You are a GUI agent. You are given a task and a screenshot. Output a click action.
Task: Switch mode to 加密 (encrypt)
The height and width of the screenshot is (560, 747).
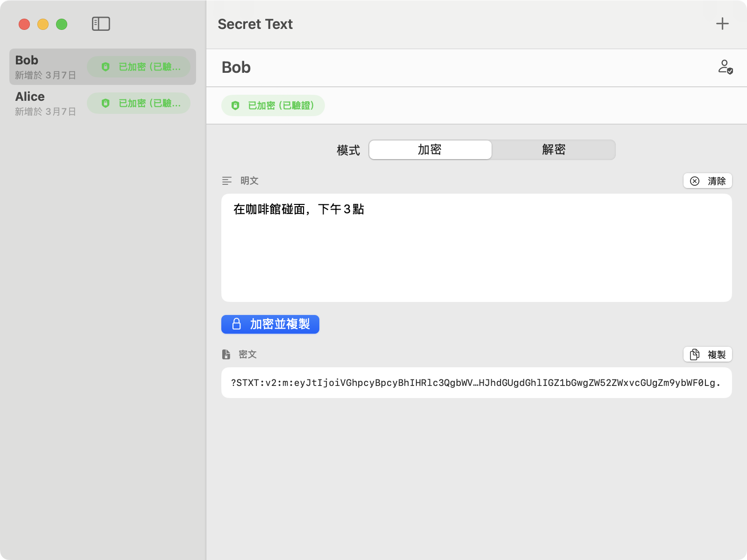click(x=430, y=150)
